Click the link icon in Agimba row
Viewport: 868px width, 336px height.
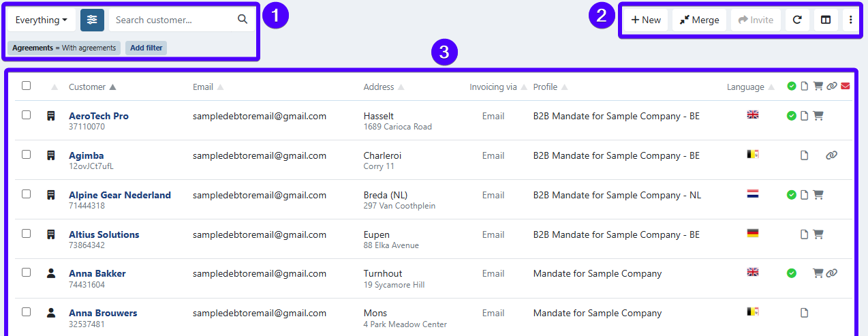(831, 155)
